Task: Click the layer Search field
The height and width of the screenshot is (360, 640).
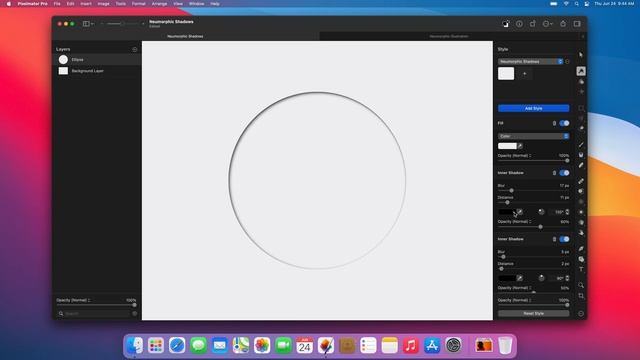Action: (93, 313)
